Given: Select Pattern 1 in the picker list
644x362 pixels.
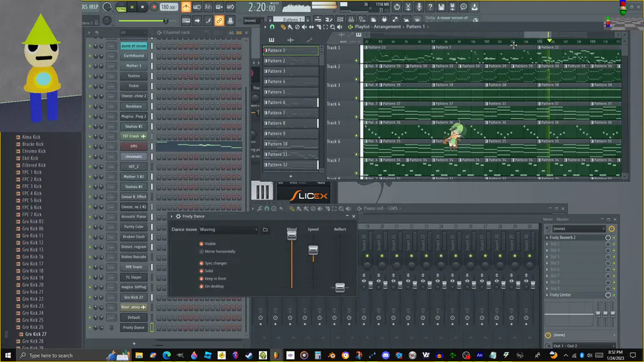Looking at the screenshot, I should click(x=291, y=51).
